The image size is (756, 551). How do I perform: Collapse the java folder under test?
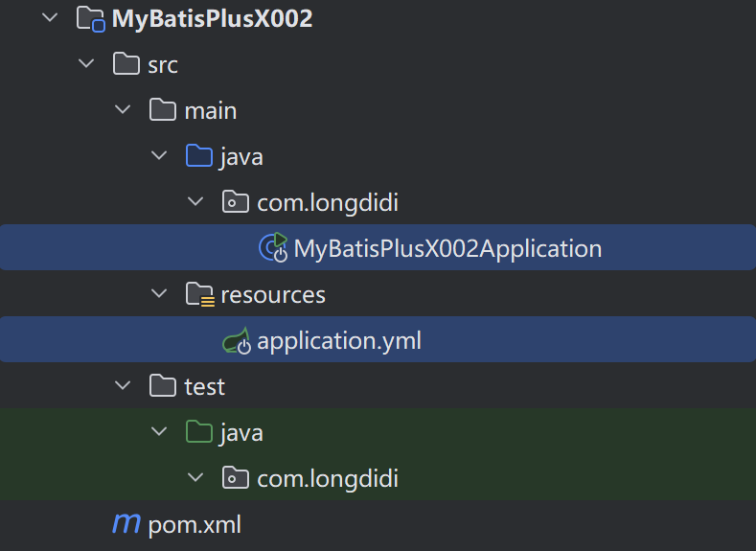[x=159, y=431]
